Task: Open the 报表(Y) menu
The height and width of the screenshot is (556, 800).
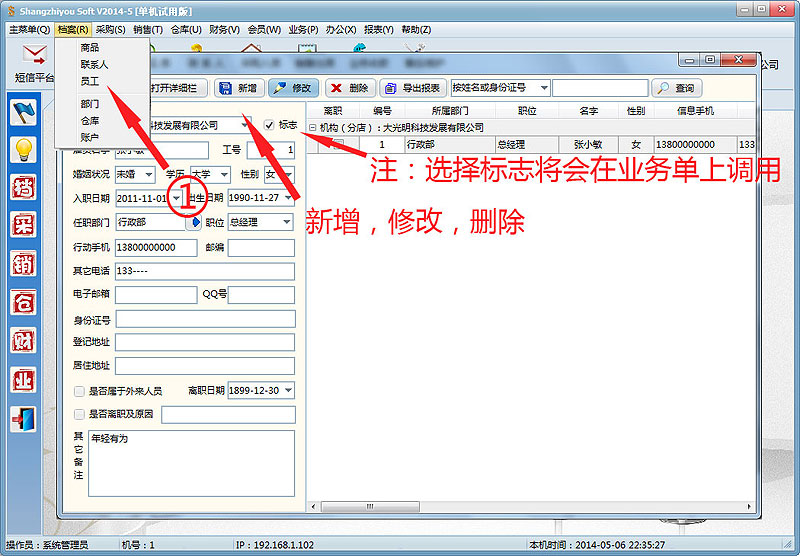Action: (x=379, y=30)
